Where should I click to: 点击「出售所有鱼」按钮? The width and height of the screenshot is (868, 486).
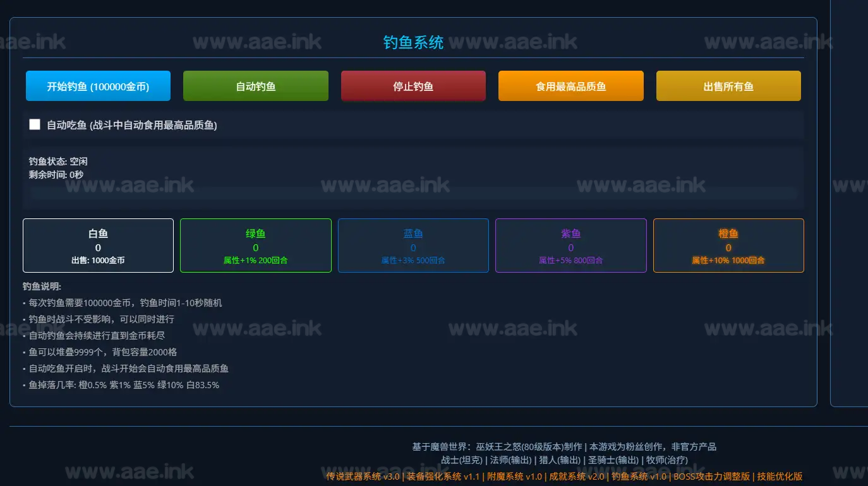pyautogui.click(x=728, y=85)
